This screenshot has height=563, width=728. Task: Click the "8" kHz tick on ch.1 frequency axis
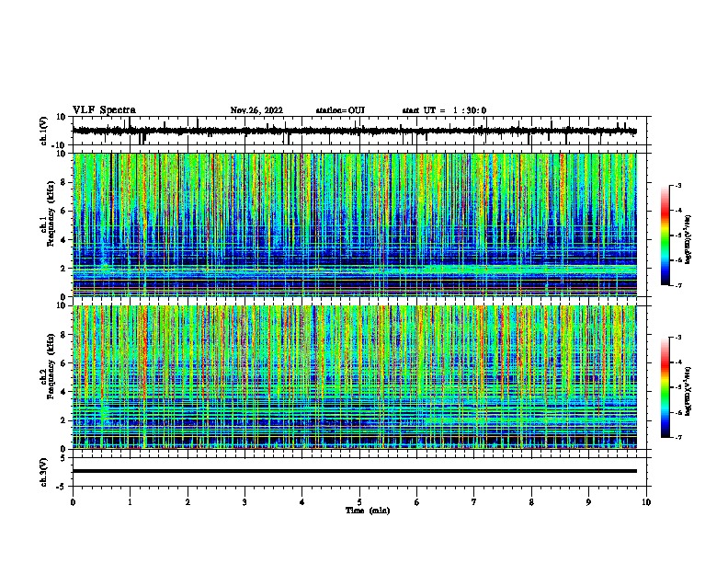pyautogui.click(x=64, y=182)
